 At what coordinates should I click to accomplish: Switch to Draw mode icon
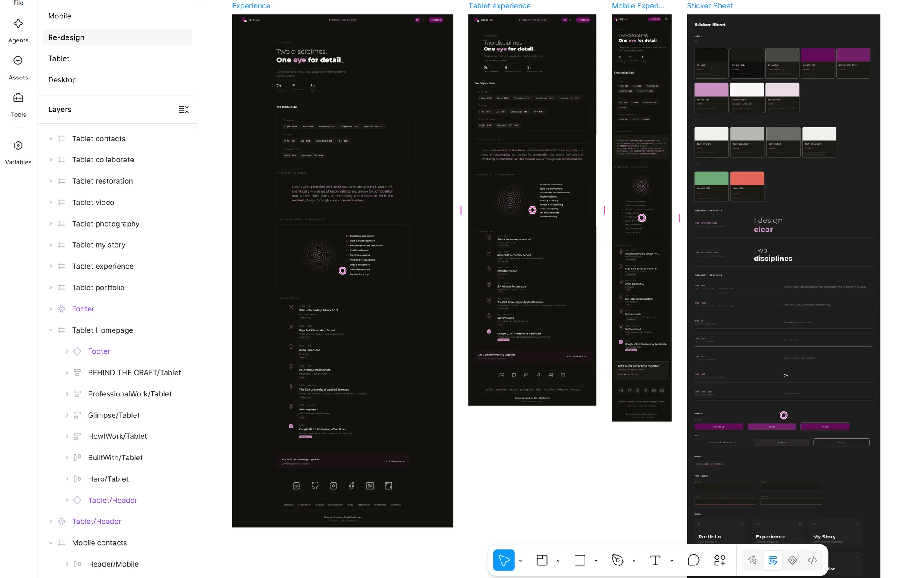tap(752, 560)
